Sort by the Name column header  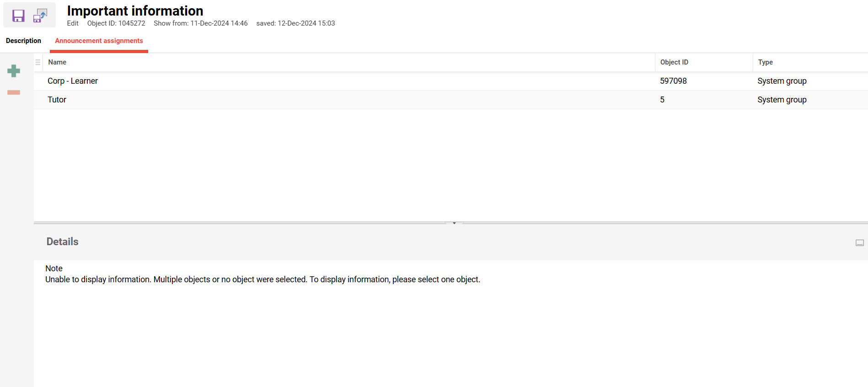pos(57,62)
